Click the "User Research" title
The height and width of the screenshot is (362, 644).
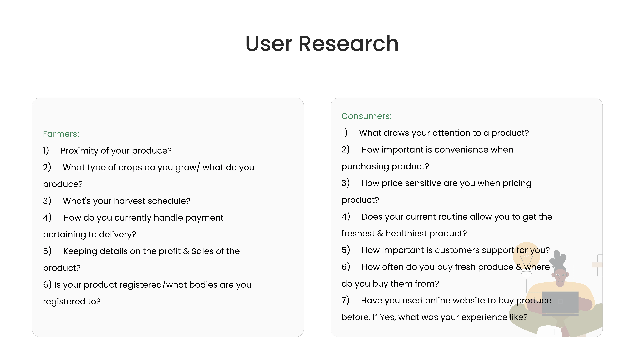pyautogui.click(x=322, y=44)
